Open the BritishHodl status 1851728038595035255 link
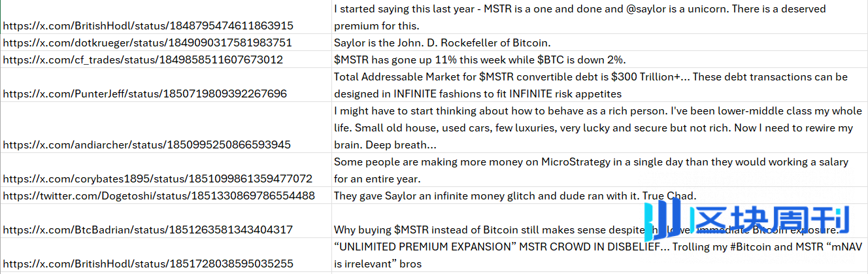The height and width of the screenshot is (274, 868). 148,264
